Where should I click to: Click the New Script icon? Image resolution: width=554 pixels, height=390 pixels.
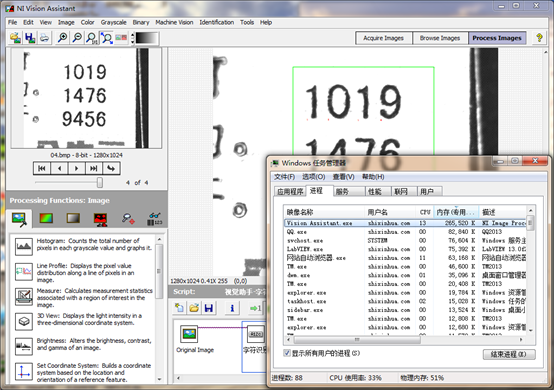tap(179, 308)
